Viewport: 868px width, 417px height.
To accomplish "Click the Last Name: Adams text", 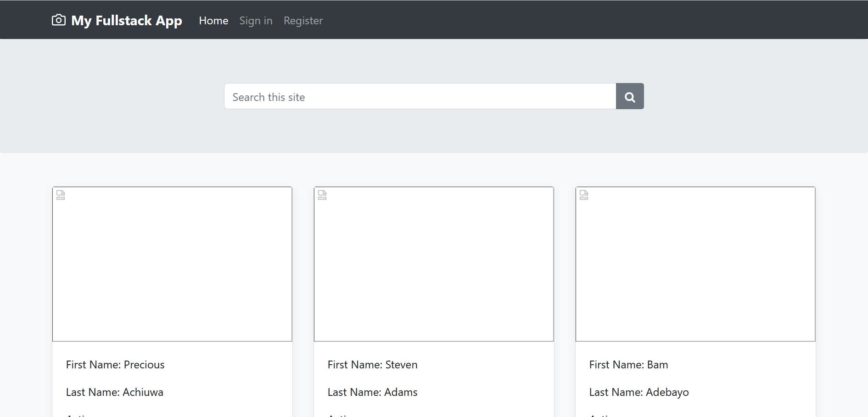I will (372, 392).
